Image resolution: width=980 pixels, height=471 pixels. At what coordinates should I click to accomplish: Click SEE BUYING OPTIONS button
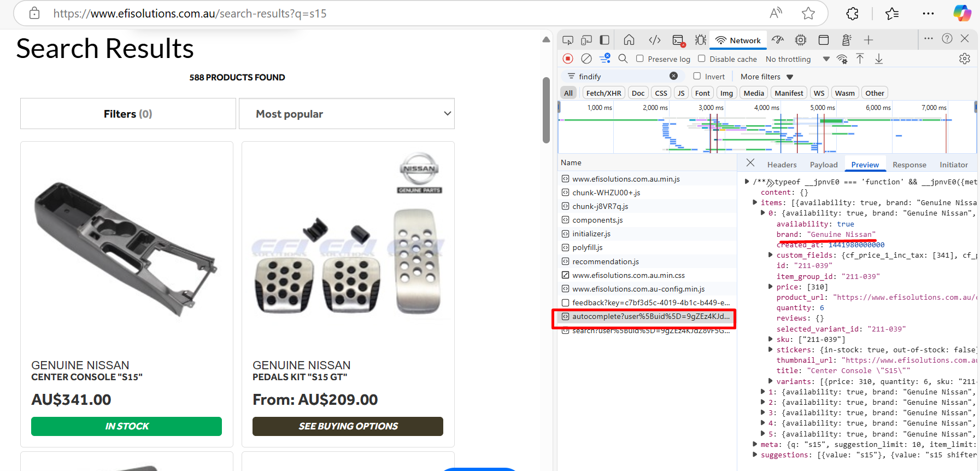(x=348, y=426)
